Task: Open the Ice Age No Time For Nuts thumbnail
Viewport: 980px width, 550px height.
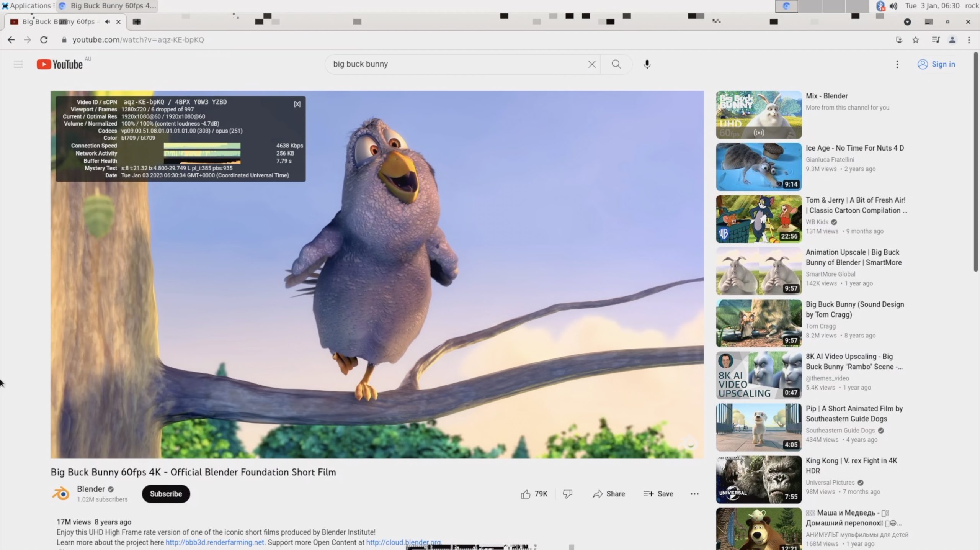Action: [x=758, y=167]
